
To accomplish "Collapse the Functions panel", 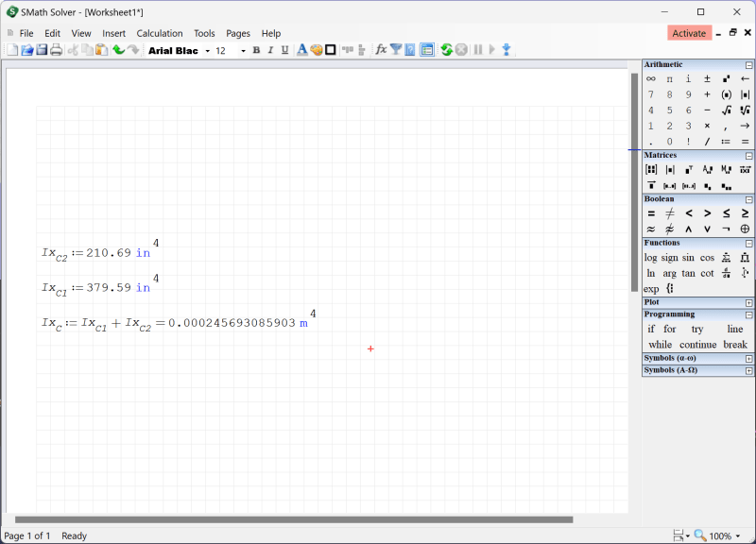I will pyautogui.click(x=748, y=244).
